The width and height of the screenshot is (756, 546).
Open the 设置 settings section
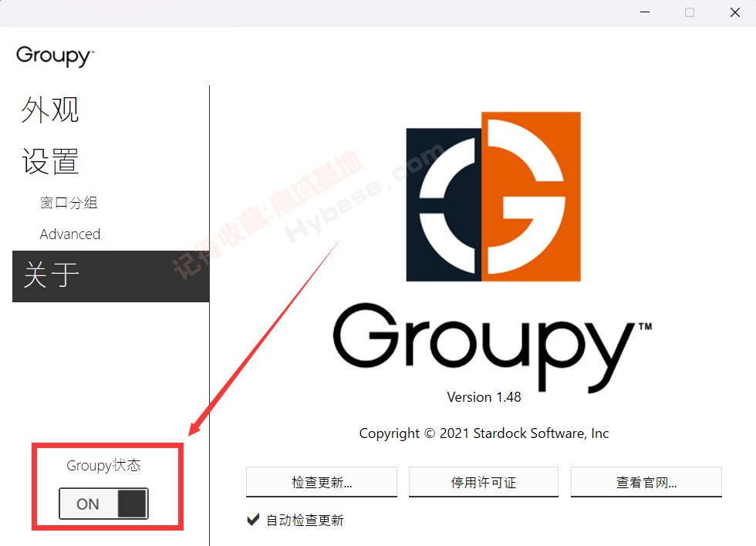pos(50,161)
